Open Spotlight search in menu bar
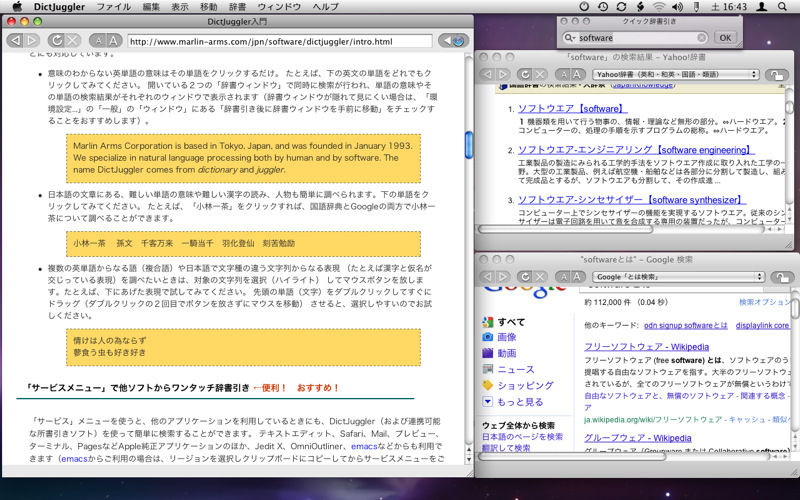The height and width of the screenshot is (500, 800). point(782,7)
